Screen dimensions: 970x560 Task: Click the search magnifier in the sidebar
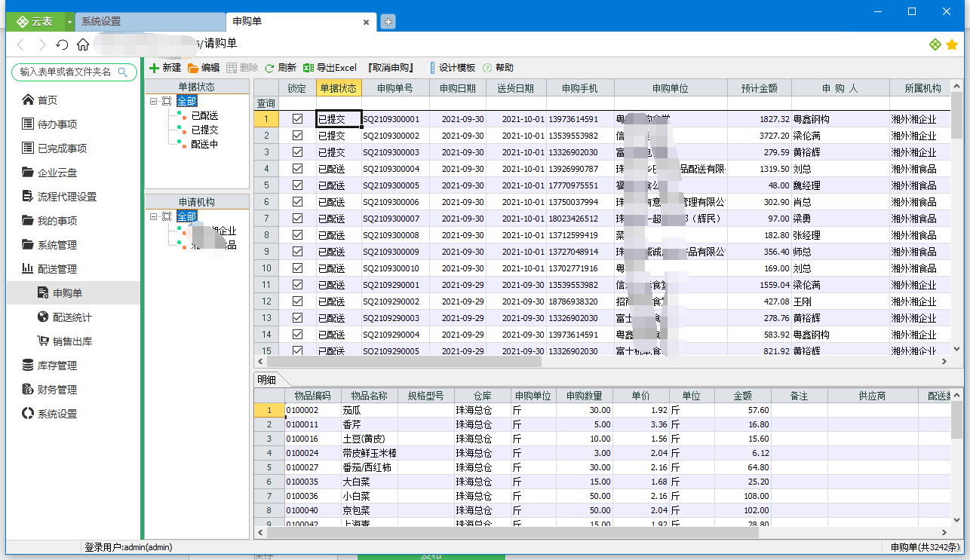(x=123, y=72)
